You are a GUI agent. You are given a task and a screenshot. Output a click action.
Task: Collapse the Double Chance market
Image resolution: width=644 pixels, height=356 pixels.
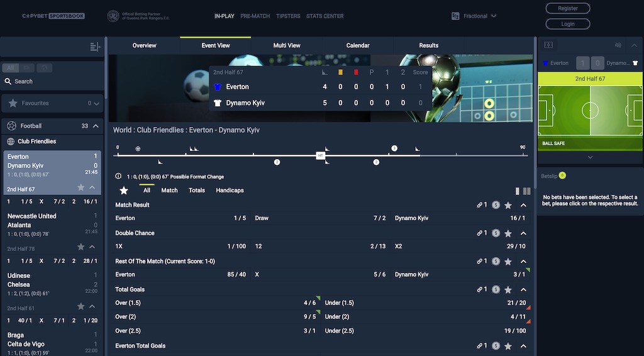pyautogui.click(x=523, y=233)
